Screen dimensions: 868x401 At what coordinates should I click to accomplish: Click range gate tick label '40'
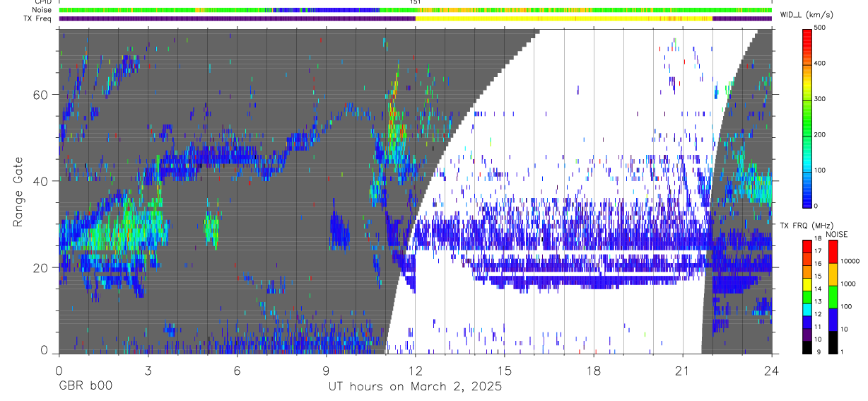(x=42, y=181)
